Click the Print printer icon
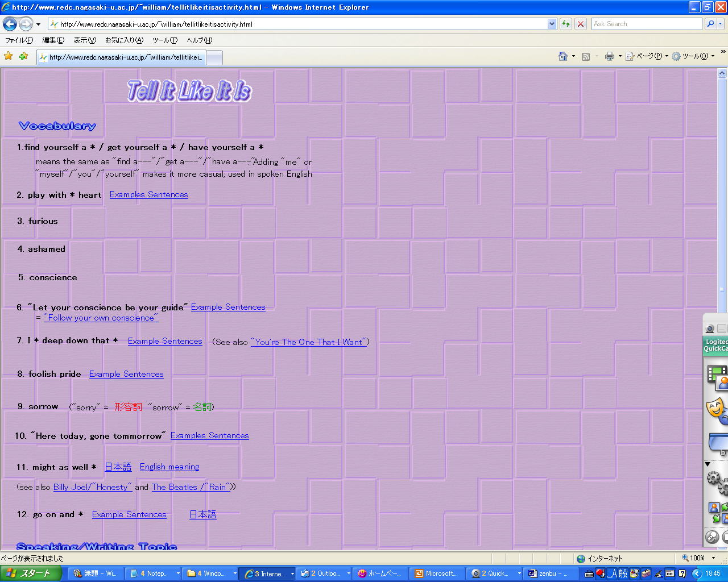 pos(610,56)
